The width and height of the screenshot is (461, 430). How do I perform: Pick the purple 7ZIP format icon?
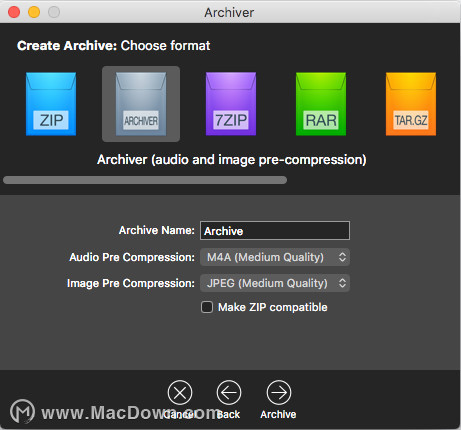(231, 104)
